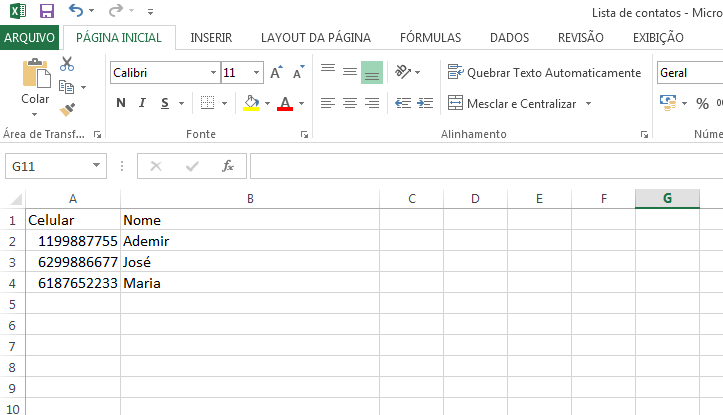Click the Redo arrow icon
Screen dimensions: 723x415
[x=116, y=10]
